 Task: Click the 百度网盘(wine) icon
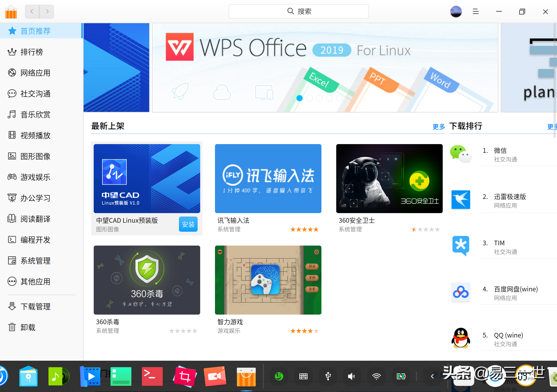(x=461, y=292)
